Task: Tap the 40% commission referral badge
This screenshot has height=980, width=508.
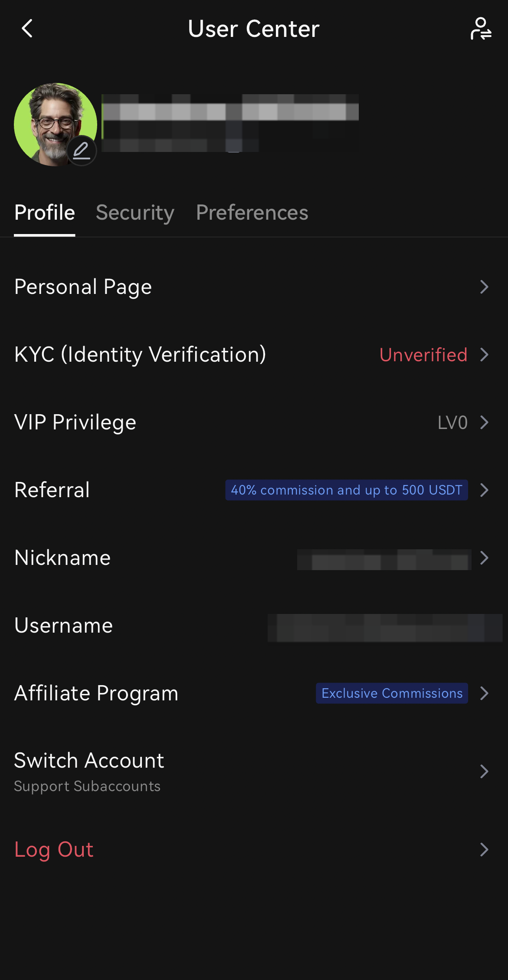Action: [x=346, y=490]
